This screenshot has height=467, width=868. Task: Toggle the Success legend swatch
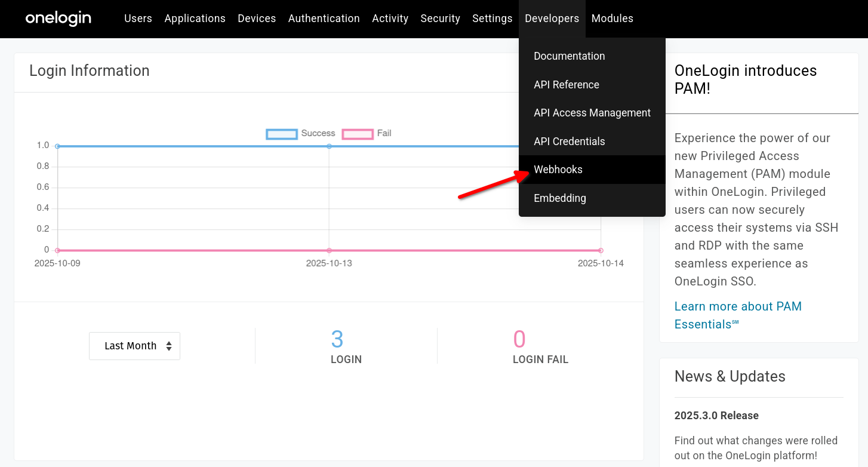(x=282, y=134)
